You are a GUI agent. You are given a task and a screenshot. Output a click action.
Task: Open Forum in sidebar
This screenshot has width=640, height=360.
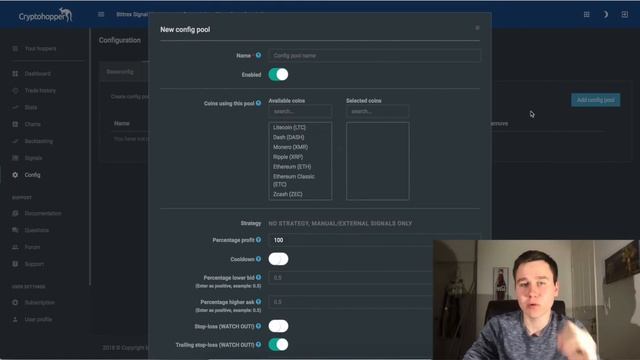click(x=32, y=247)
